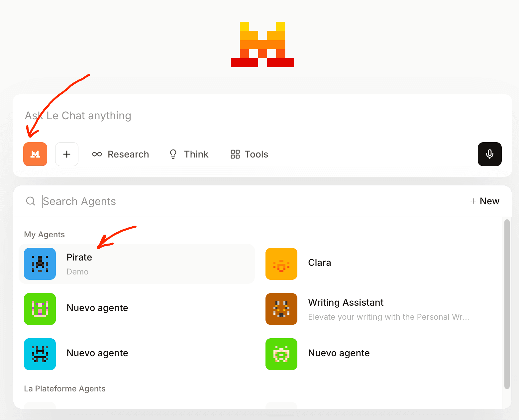519x420 pixels.
Task: Pick the cyan Nuevo agente avatar
Action: point(40,354)
